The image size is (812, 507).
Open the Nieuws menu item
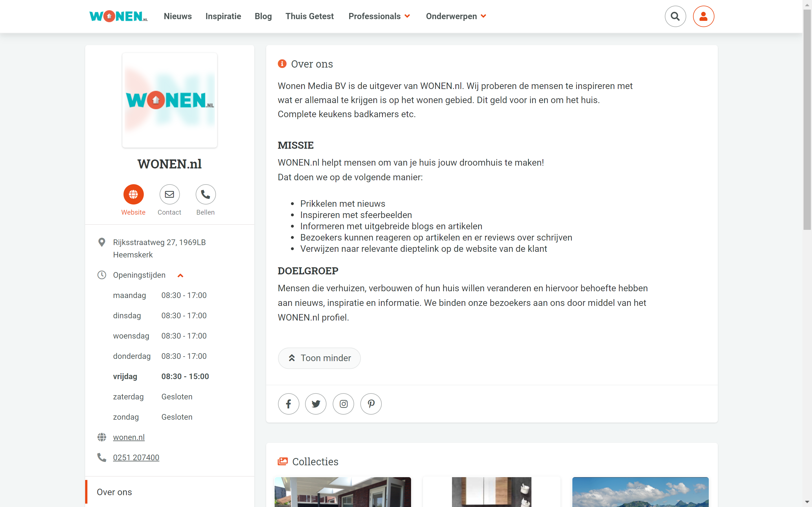coord(178,16)
